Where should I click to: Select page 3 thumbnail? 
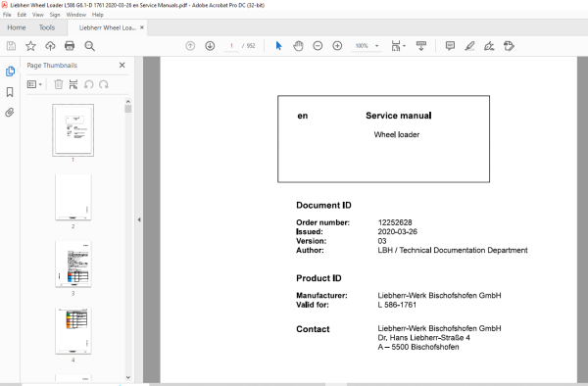[x=73, y=265]
